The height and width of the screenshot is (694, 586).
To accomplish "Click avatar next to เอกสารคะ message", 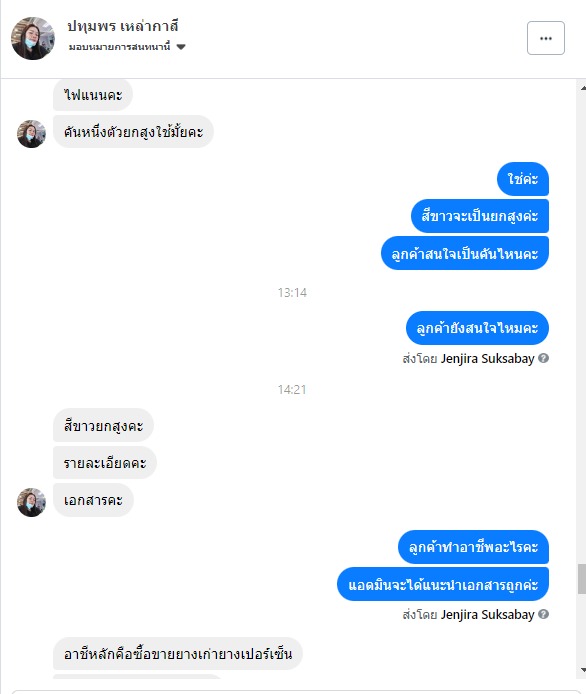I will tap(31, 502).
